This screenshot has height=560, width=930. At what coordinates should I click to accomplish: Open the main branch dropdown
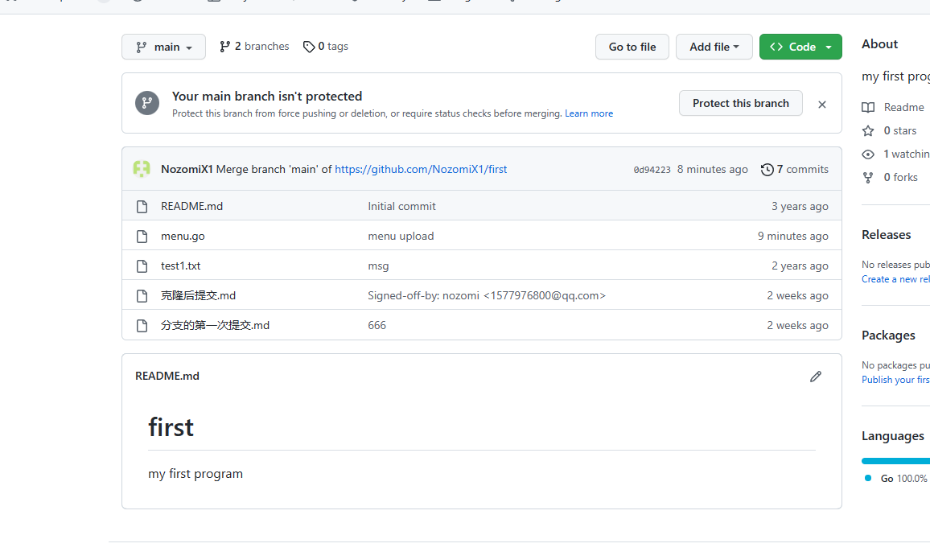pos(163,47)
